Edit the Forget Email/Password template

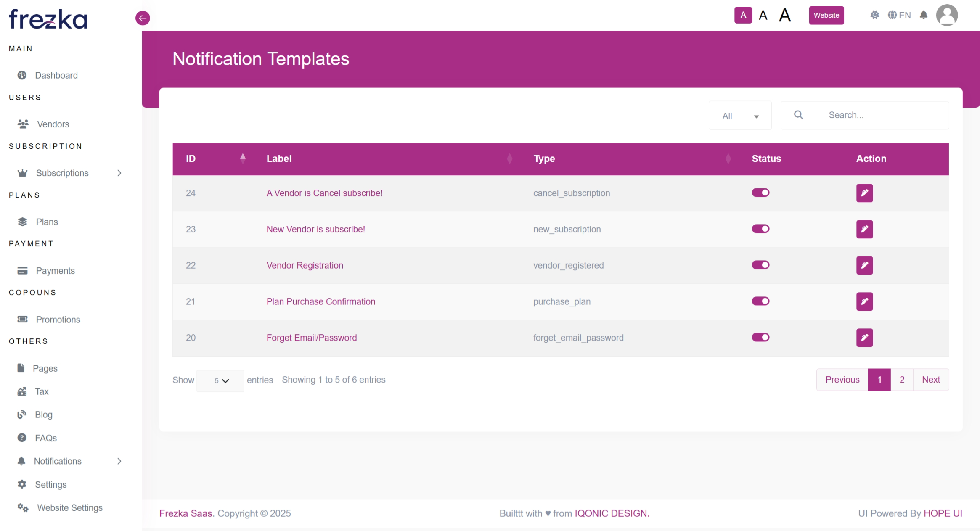click(x=864, y=338)
